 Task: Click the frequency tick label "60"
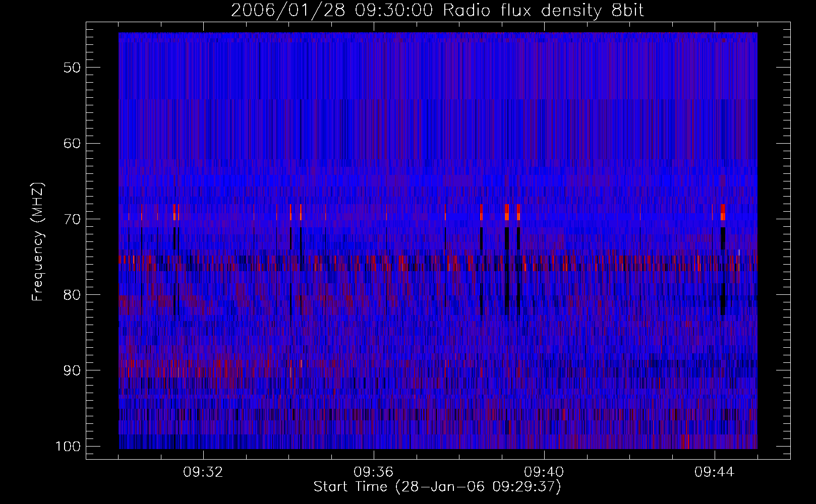coord(72,144)
